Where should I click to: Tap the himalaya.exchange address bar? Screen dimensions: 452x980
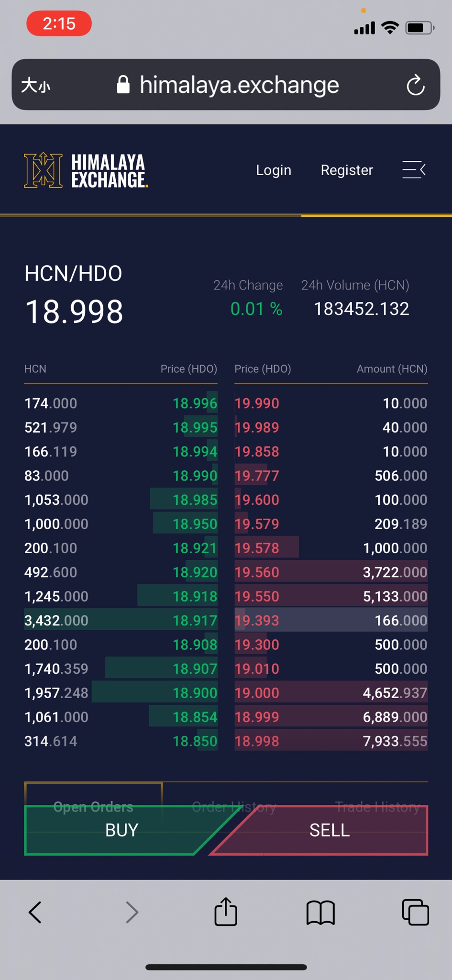pyautogui.click(x=226, y=85)
